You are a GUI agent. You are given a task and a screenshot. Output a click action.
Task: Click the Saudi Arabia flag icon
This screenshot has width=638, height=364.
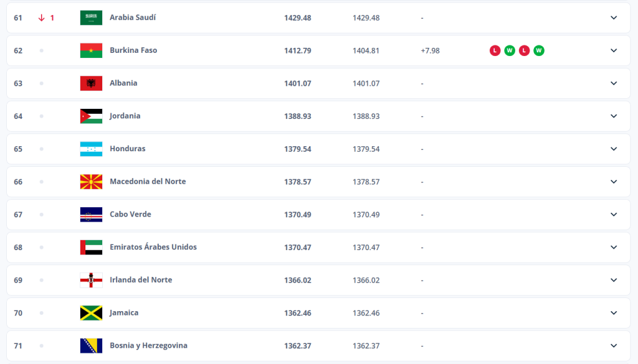(91, 17)
